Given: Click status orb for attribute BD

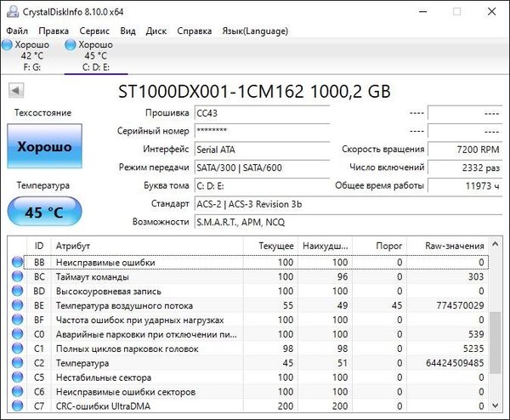Looking at the screenshot, I should click(17, 291).
